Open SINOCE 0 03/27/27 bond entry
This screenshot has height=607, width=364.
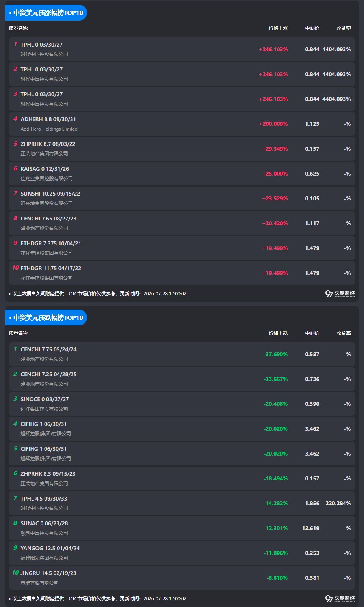coord(182,404)
